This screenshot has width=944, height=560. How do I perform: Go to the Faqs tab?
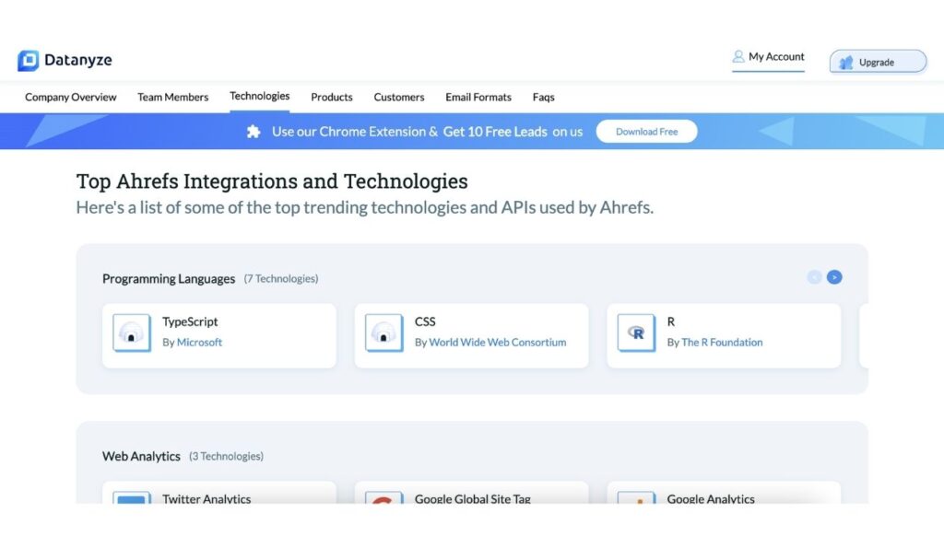coord(544,97)
